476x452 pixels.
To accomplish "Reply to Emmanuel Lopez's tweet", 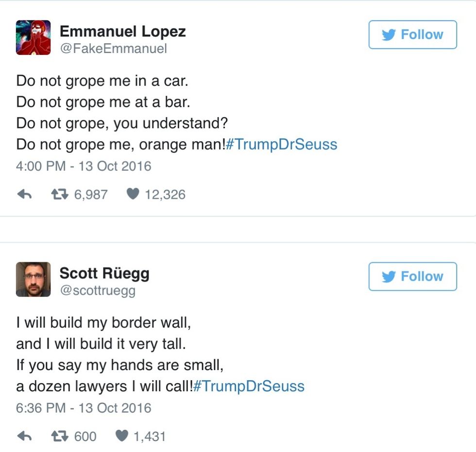I will click(x=24, y=195).
